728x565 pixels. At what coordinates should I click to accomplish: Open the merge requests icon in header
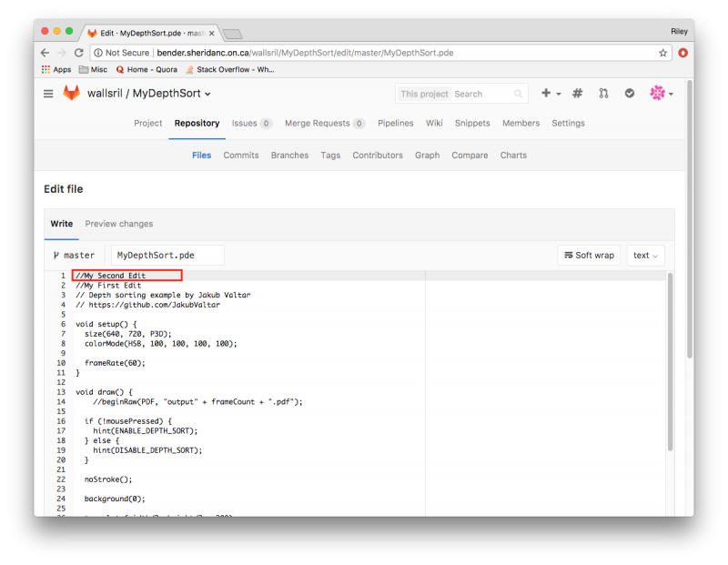603,94
